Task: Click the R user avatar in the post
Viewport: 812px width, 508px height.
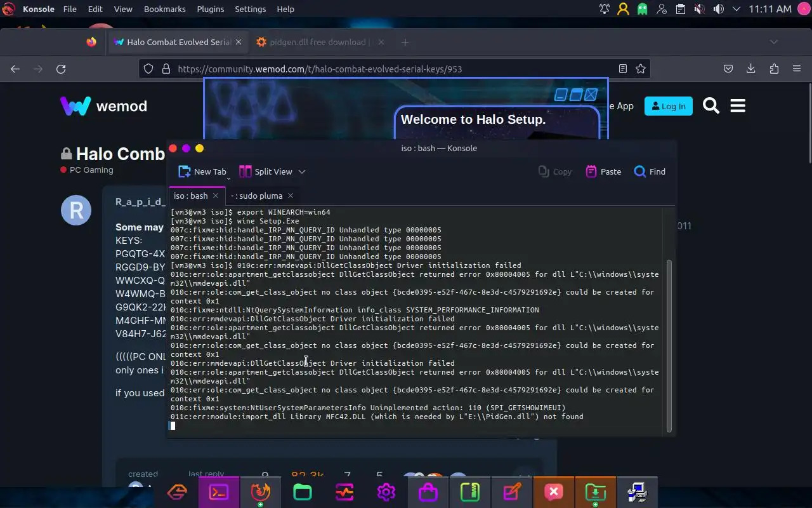Action: [76, 210]
